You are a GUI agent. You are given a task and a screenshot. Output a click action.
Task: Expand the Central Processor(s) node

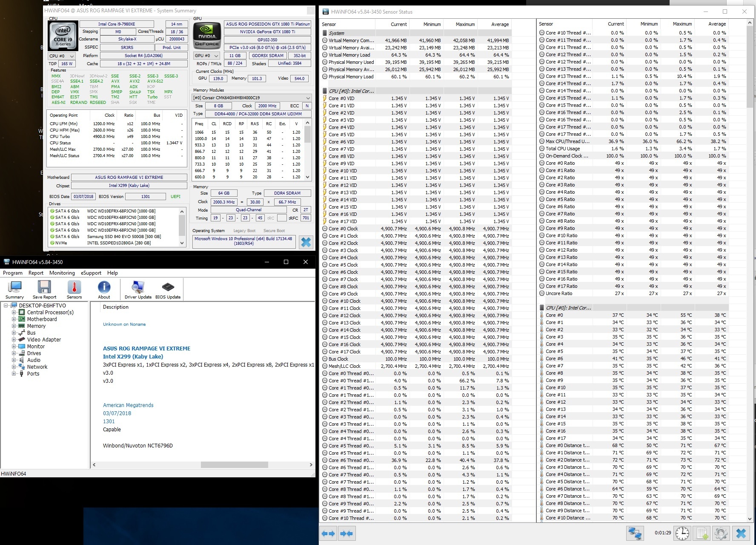[14, 313]
